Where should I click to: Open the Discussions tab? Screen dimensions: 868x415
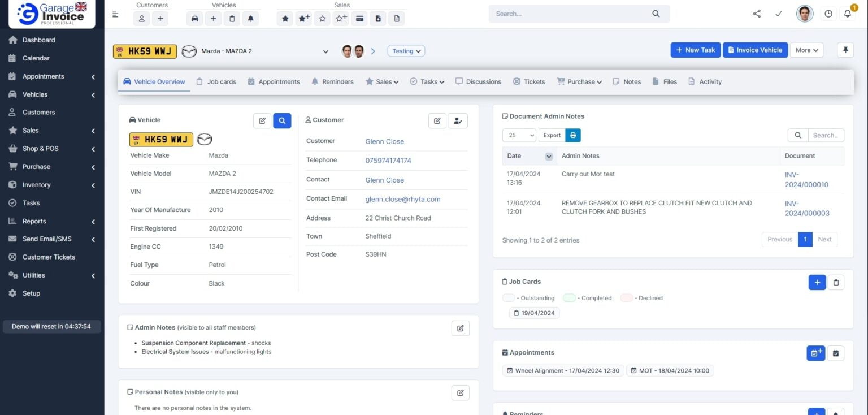click(478, 82)
